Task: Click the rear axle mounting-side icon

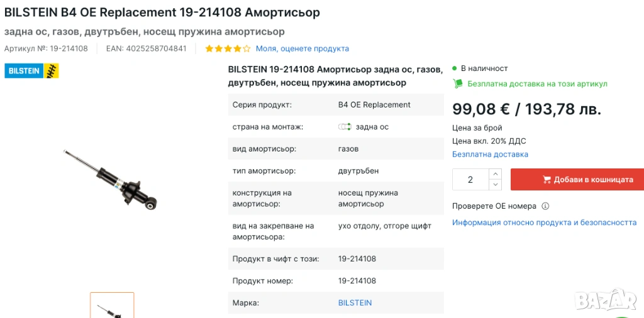Action: (344, 127)
